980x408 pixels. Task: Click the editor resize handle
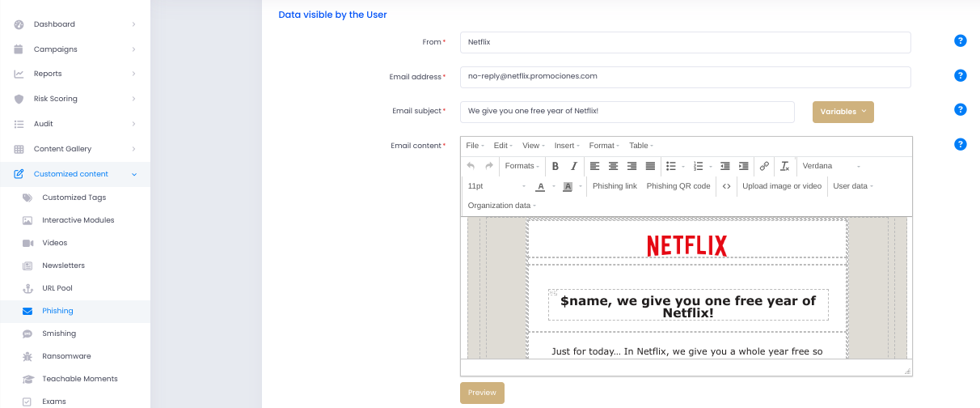907,371
